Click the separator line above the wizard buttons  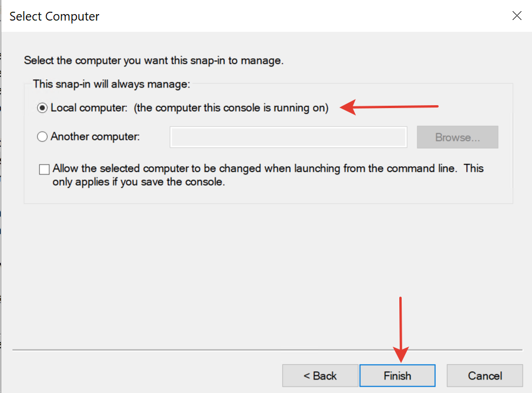point(267,350)
